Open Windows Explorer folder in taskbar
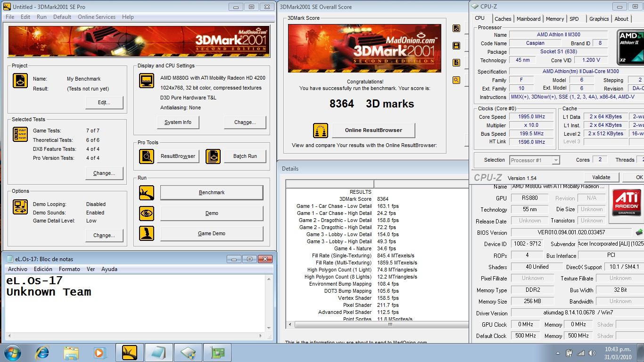The image size is (644, 362). click(71, 353)
